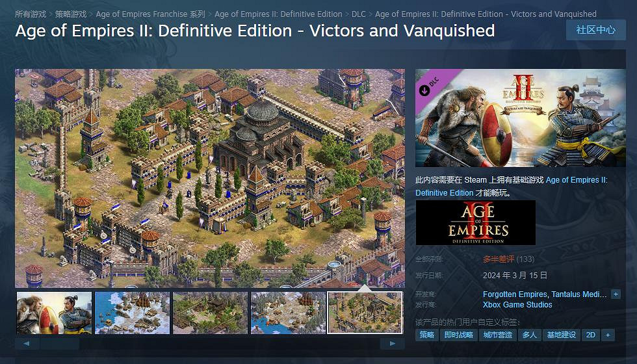Expand the developer list plus button
Image resolution: width=637 pixels, height=364 pixels.
(x=616, y=294)
